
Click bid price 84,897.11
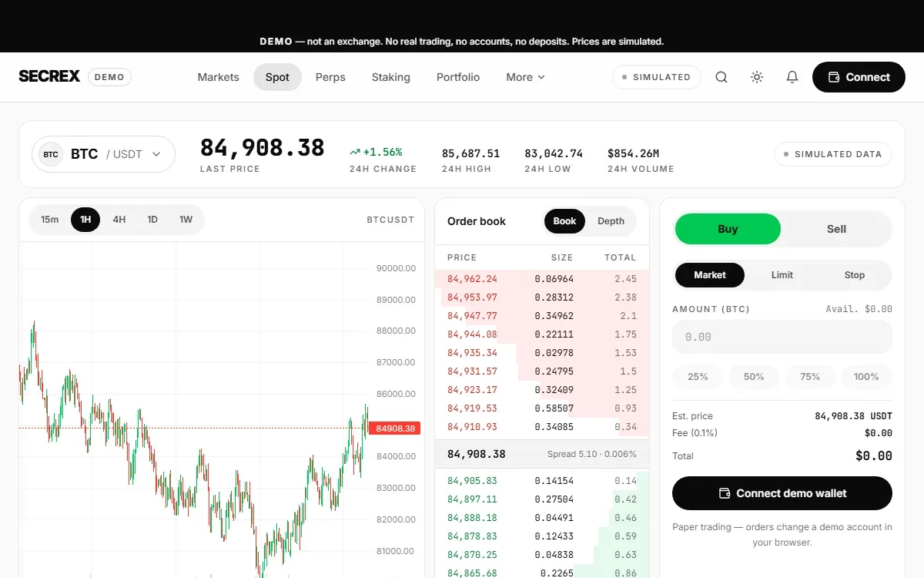[x=472, y=499]
